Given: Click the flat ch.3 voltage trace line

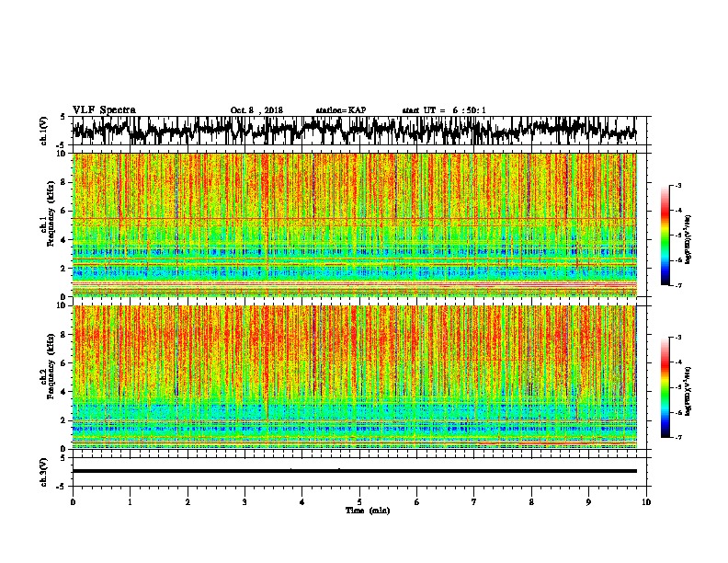Looking at the screenshot, I should [x=354, y=471].
